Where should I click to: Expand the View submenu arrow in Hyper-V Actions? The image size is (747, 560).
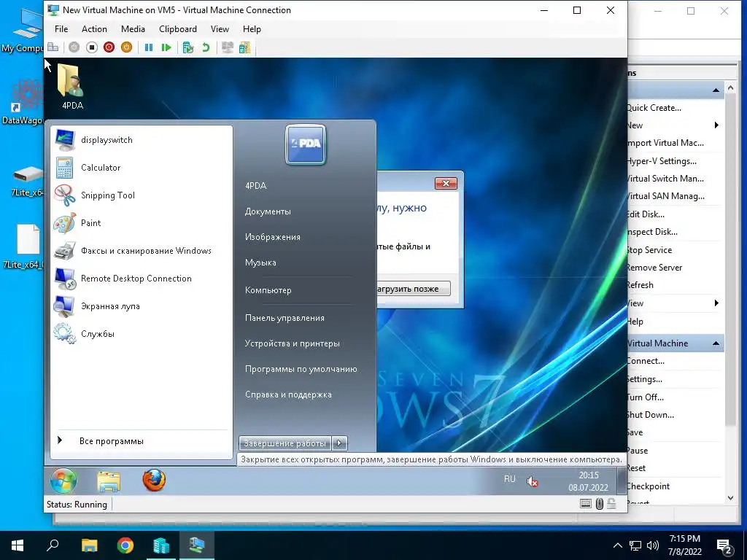click(716, 303)
